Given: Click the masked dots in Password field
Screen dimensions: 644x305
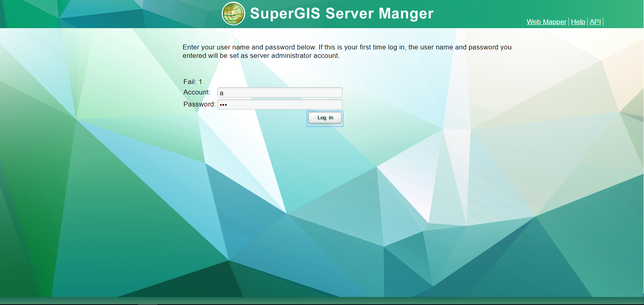Looking at the screenshot, I should pos(223,105).
